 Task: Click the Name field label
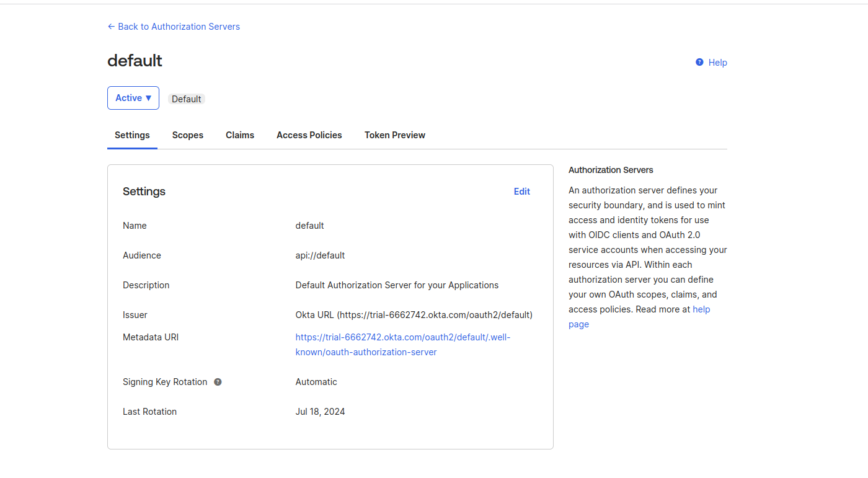coord(135,226)
